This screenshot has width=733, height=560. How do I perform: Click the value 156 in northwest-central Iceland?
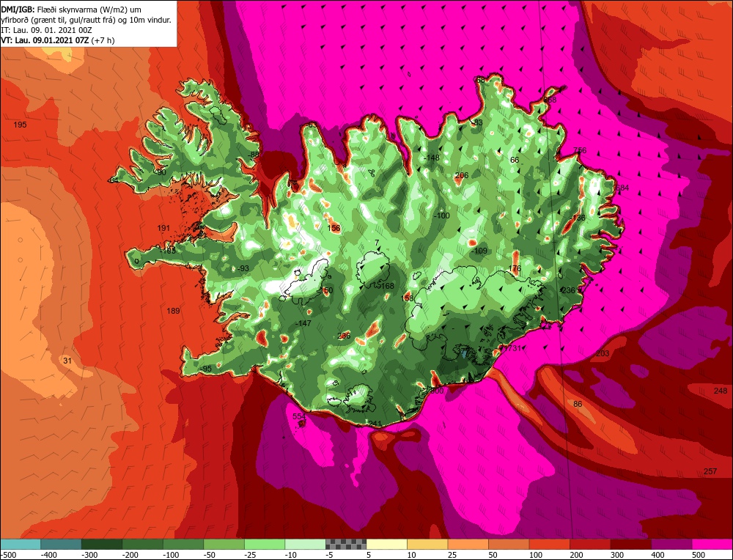tap(334, 228)
